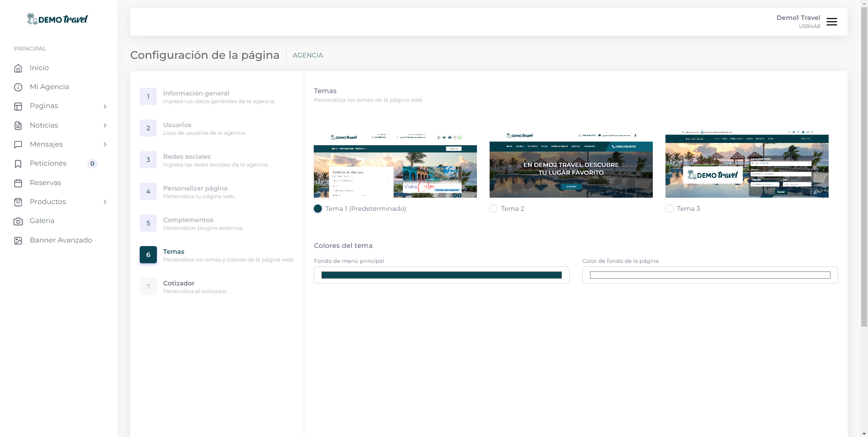Go to Información general step
This screenshot has height=437, width=868.
click(196, 93)
